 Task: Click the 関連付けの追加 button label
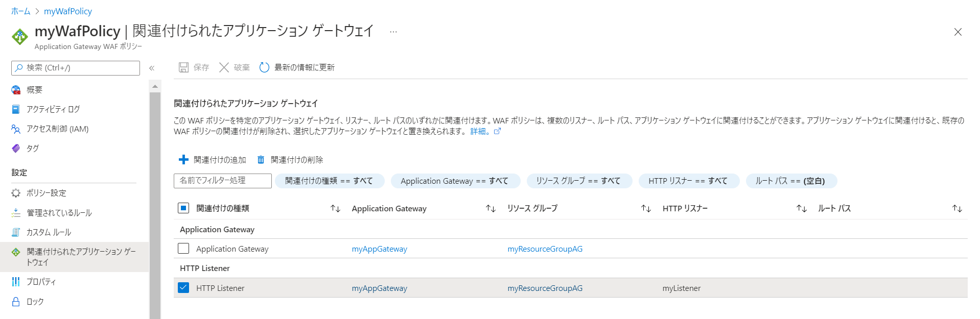click(220, 160)
